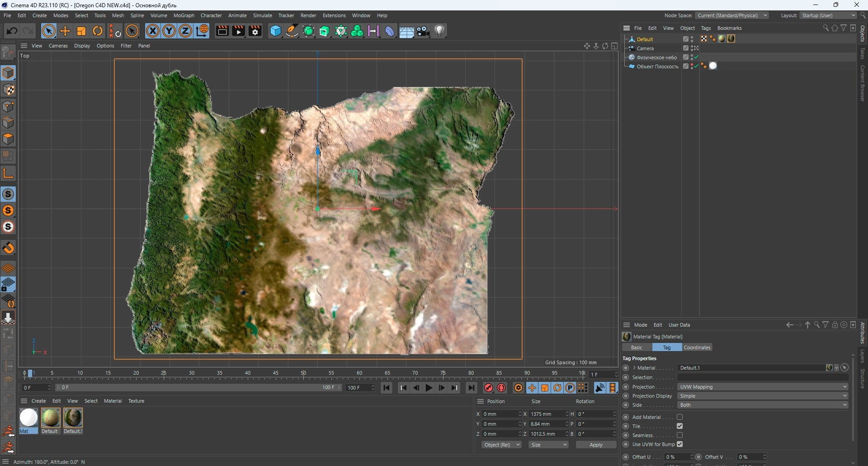The width and height of the screenshot is (868, 466).
Task: Add a Camera object
Action: 423,31
